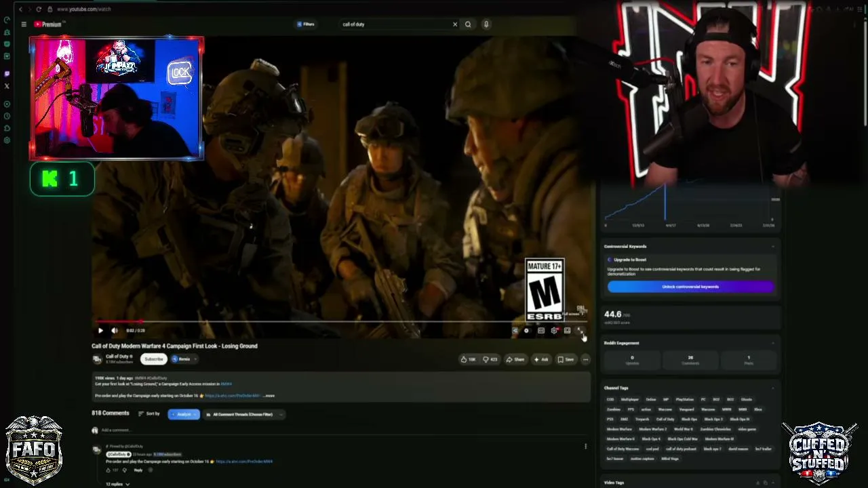The height and width of the screenshot is (488, 868).
Task: Save the video to a playlist
Action: 566,359
